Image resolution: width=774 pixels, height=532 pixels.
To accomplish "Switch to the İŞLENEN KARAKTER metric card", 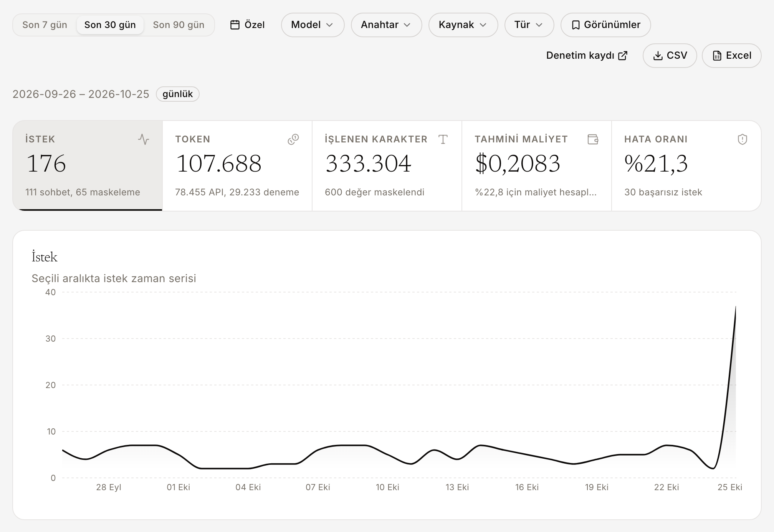I will click(387, 166).
